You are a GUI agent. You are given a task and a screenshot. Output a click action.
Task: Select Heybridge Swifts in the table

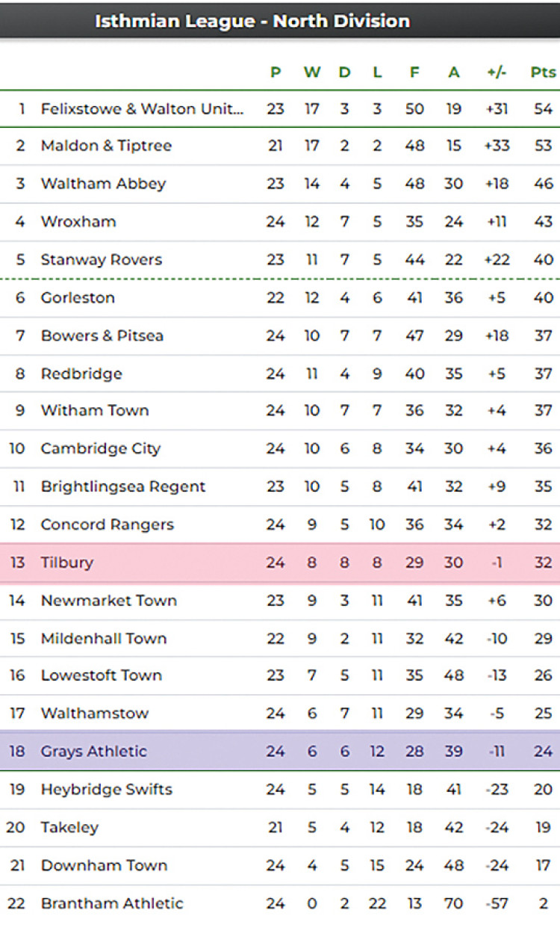pos(106,790)
